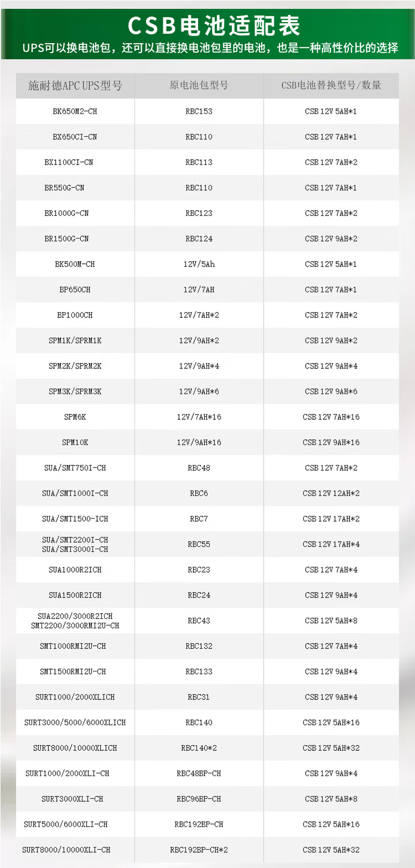Click the 12V/5Ah original battery cell
This screenshot has height=868, width=415.
tap(199, 264)
